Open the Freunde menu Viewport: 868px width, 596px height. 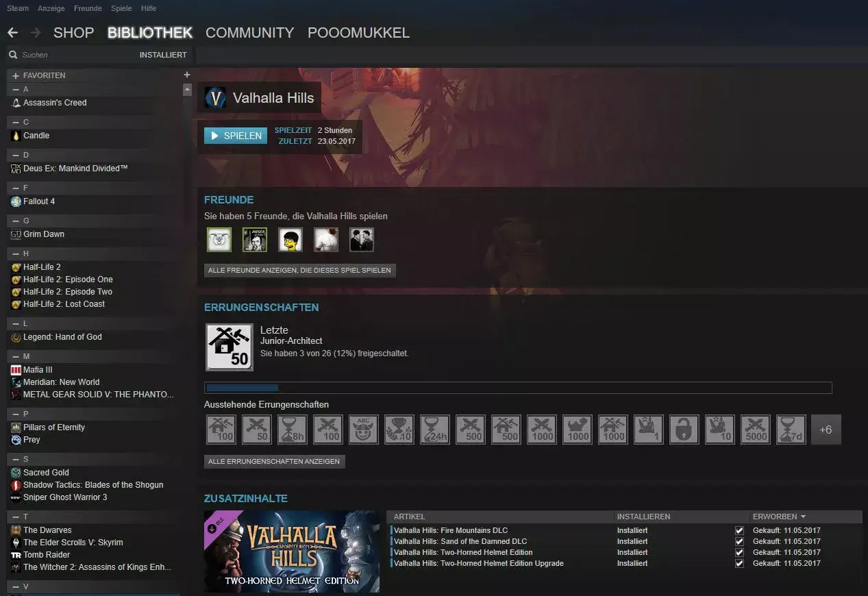click(x=88, y=8)
